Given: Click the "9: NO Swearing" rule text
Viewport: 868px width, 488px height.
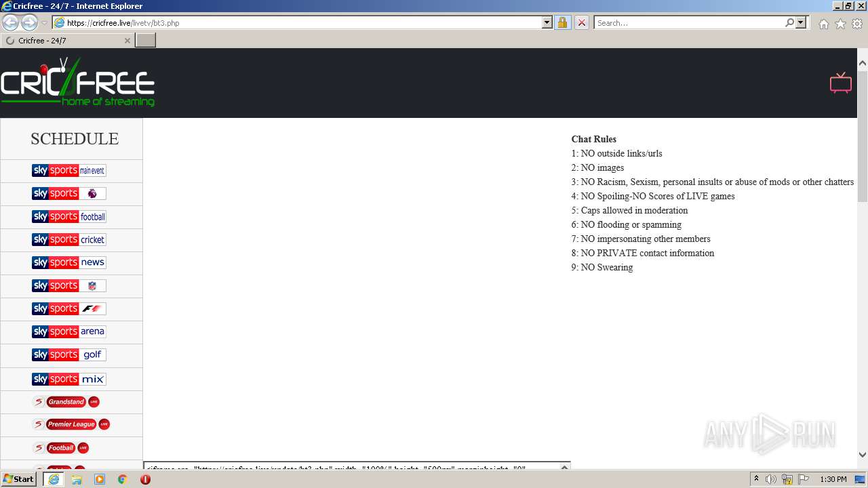Looking at the screenshot, I should [x=601, y=268].
